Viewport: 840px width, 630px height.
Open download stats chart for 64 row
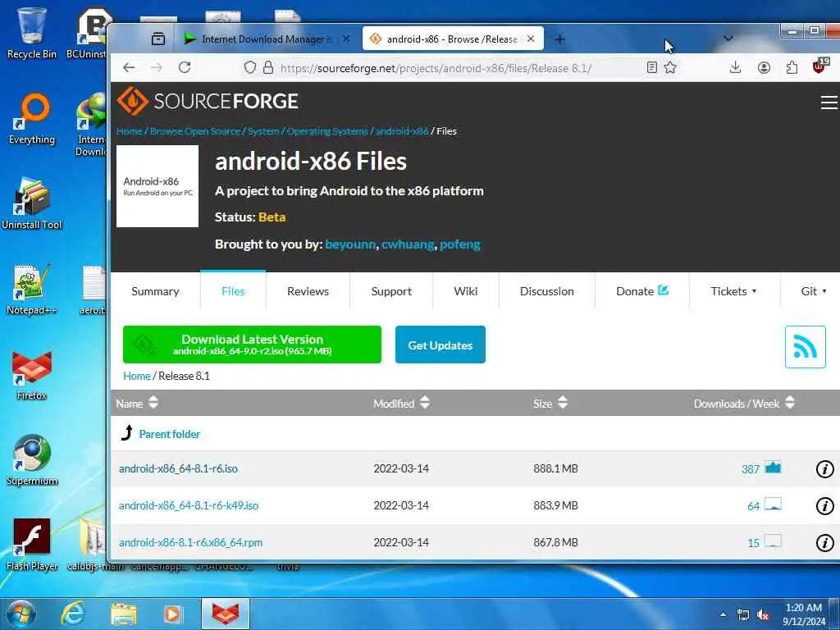pos(773,504)
